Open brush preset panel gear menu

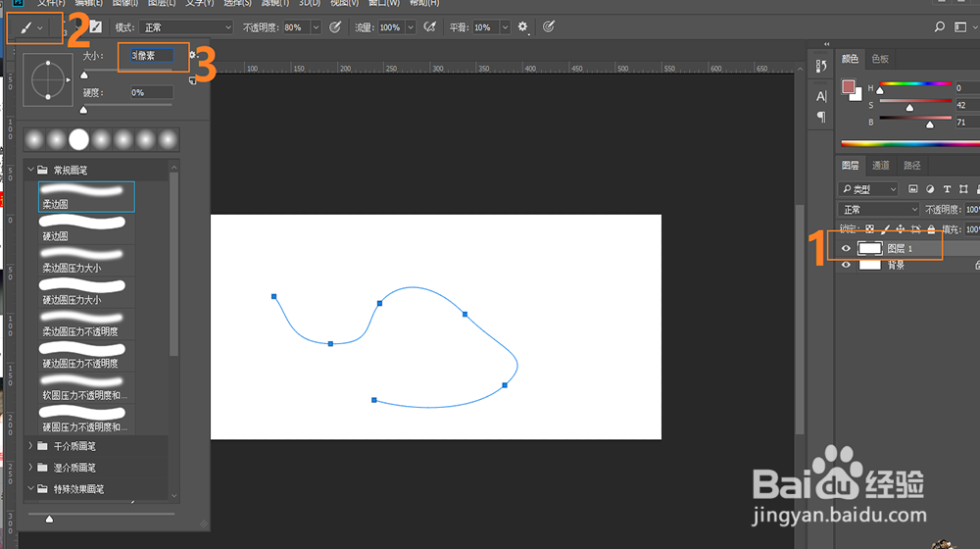pyautogui.click(x=192, y=55)
